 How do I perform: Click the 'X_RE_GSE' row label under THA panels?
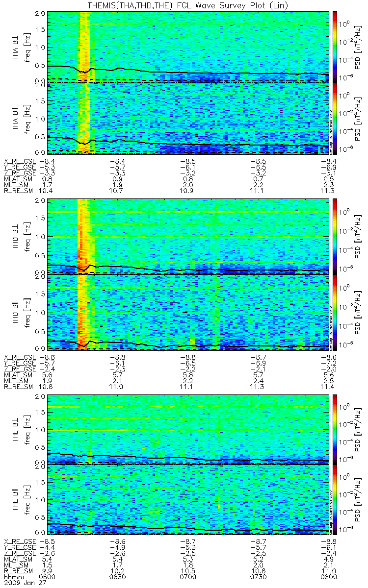tap(20, 161)
